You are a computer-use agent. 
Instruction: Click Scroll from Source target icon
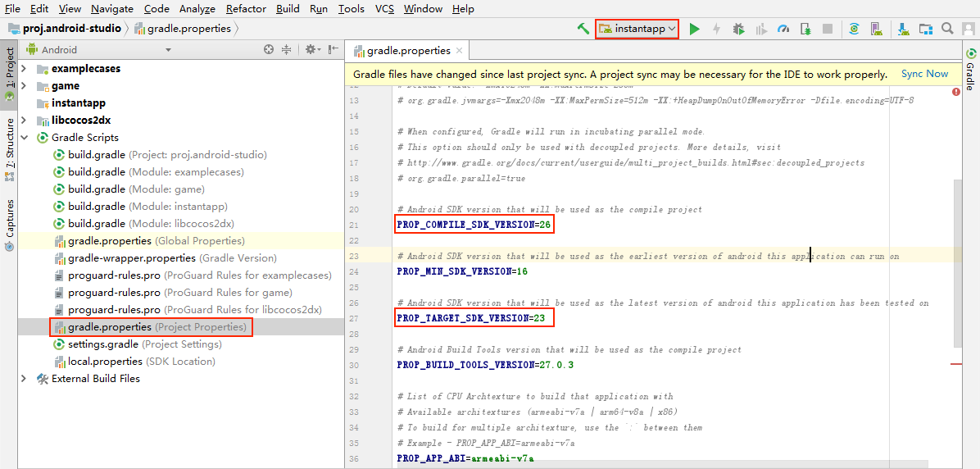(269, 49)
